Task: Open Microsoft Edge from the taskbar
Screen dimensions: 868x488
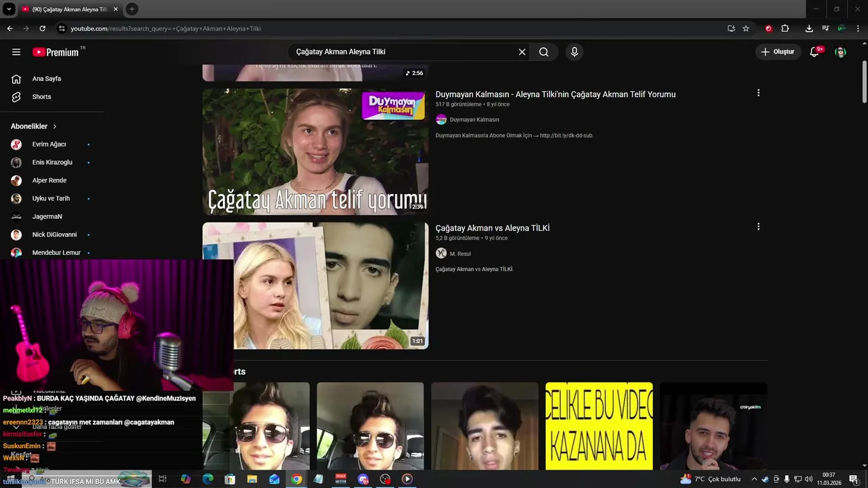Action: coord(208,479)
